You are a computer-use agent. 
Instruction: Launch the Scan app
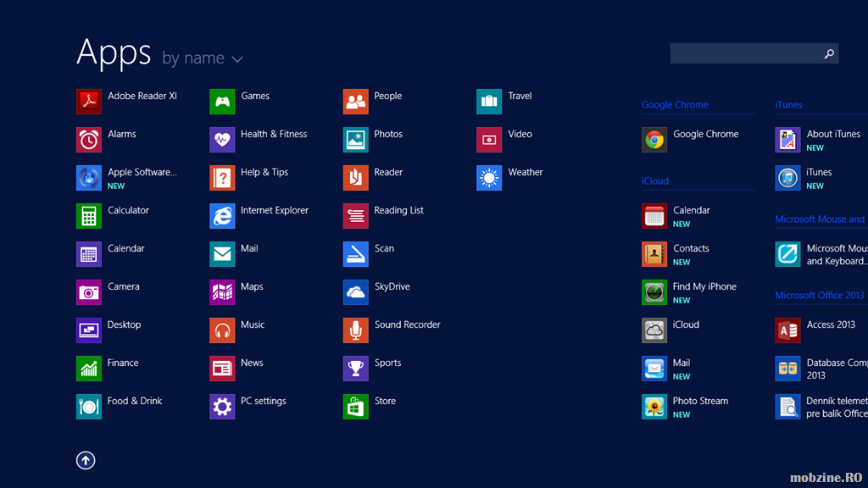[369, 254]
